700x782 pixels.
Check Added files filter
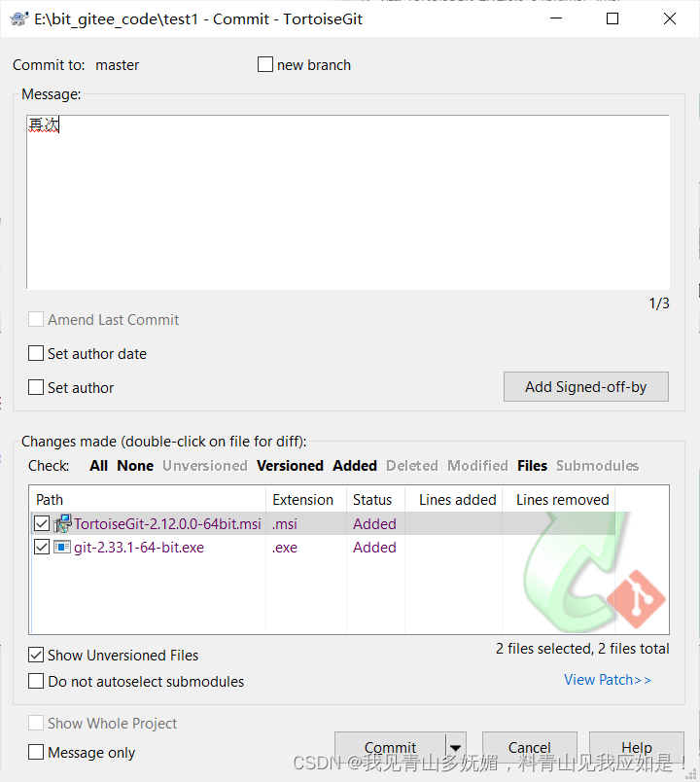355,465
